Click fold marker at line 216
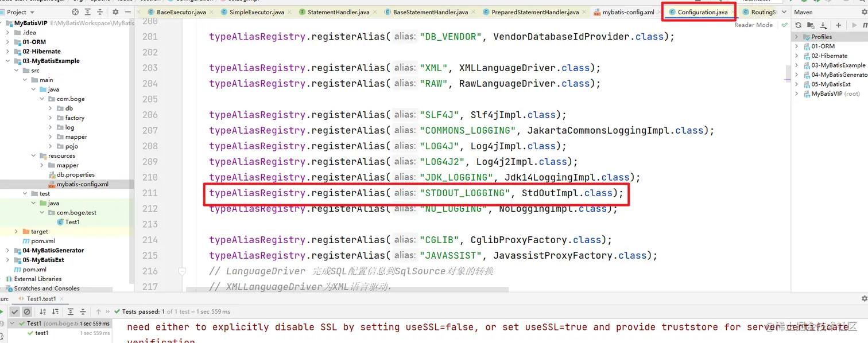868x343 pixels. coord(182,271)
